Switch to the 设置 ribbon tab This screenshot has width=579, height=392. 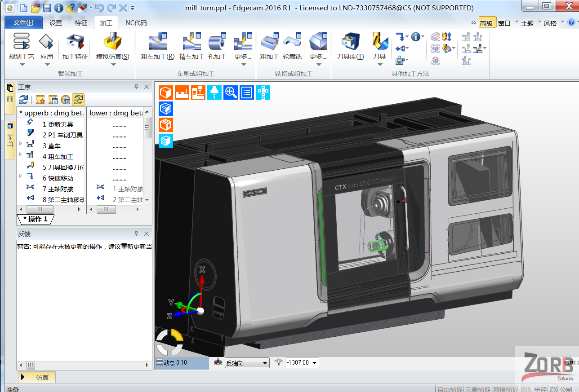pos(56,23)
